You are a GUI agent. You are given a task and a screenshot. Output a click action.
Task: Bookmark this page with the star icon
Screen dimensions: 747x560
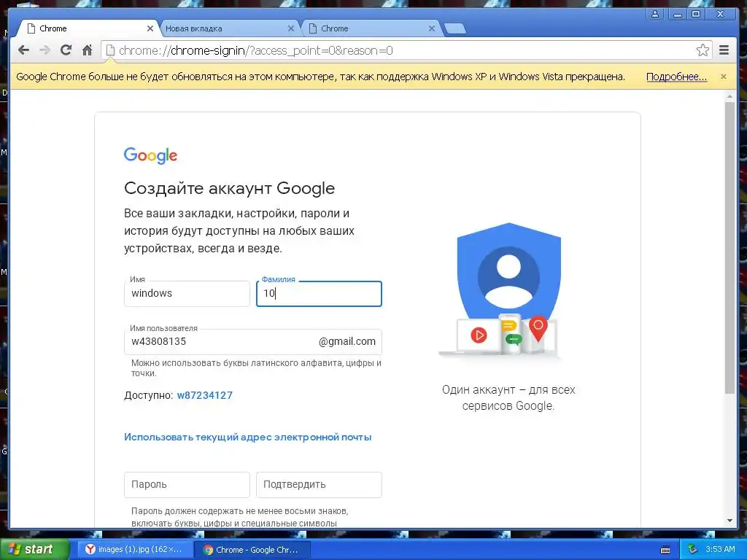703,50
